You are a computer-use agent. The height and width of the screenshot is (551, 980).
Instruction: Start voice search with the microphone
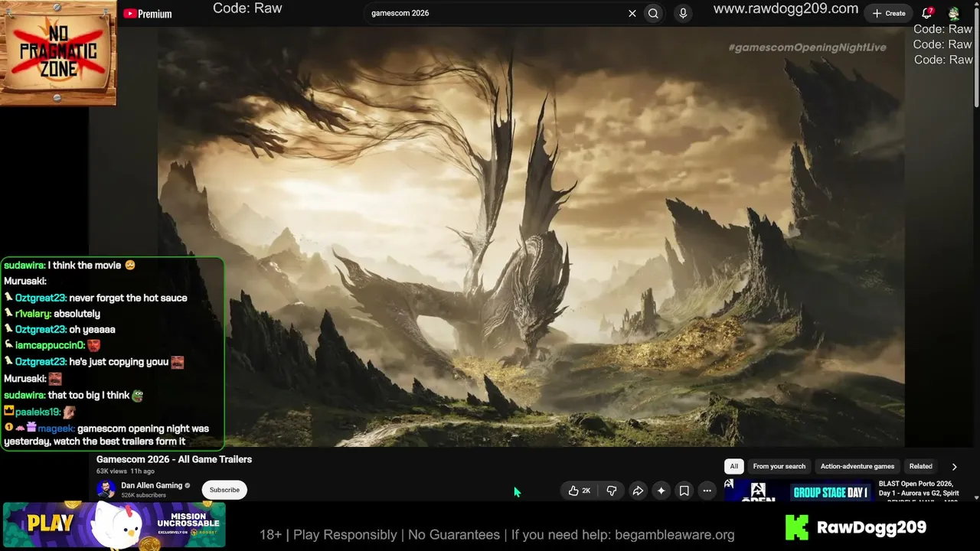tap(683, 13)
